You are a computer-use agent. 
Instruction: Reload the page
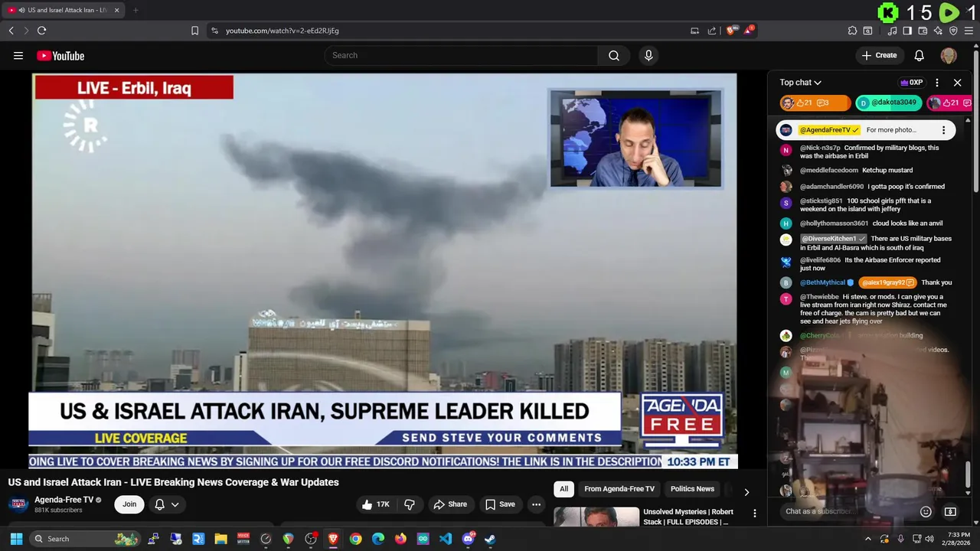41,31
